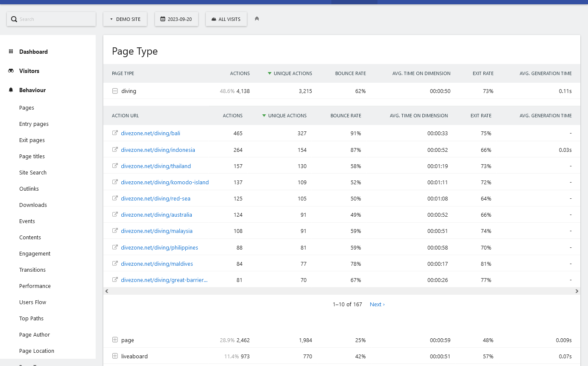The height and width of the screenshot is (366, 588).
Task: Collapse the top controls with double chevron
Action: coord(257,19)
